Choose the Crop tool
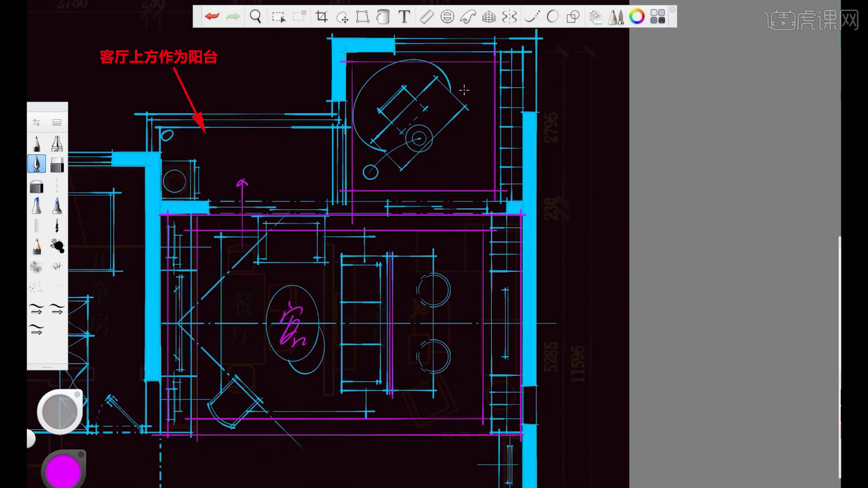Image resolution: width=868 pixels, height=488 pixels. 322,17
